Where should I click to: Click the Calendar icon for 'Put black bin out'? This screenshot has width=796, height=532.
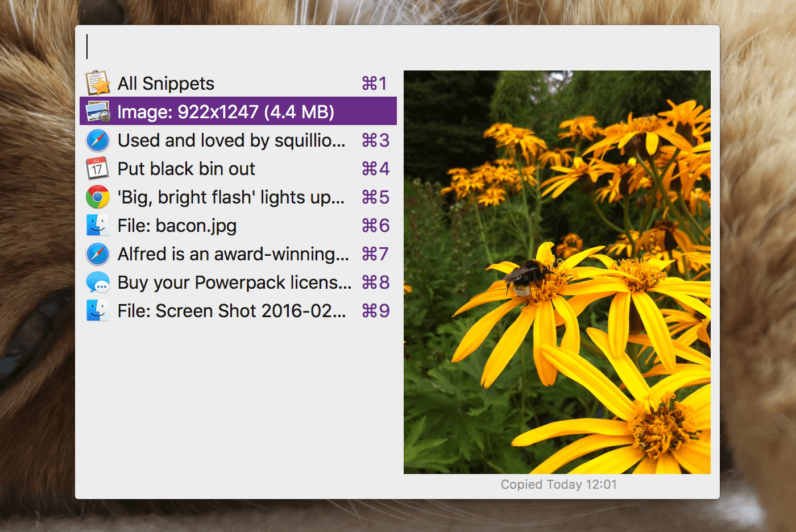[97, 168]
